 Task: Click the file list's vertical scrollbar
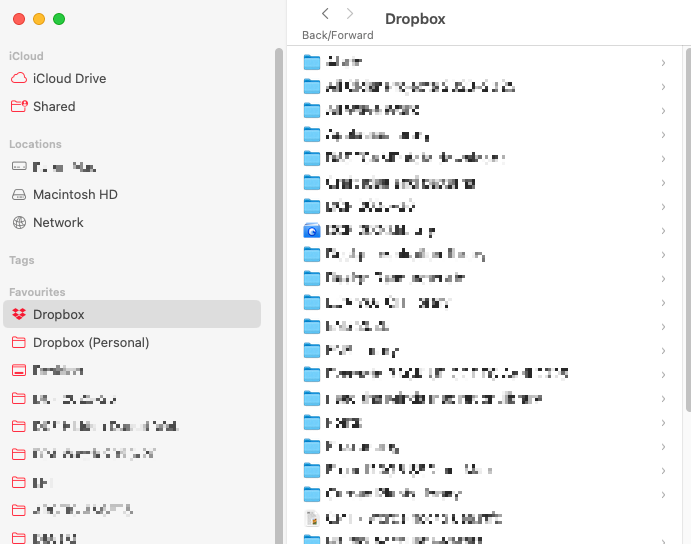click(x=688, y=229)
